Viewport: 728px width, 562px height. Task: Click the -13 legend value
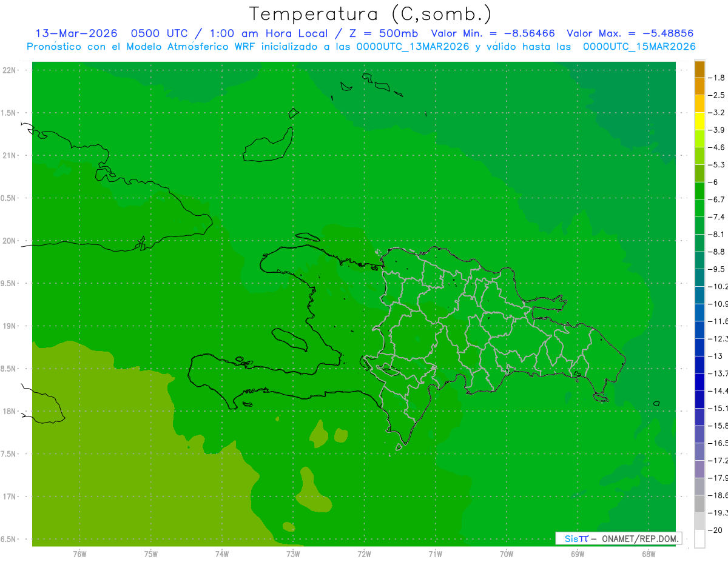pyautogui.click(x=715, y=356)
